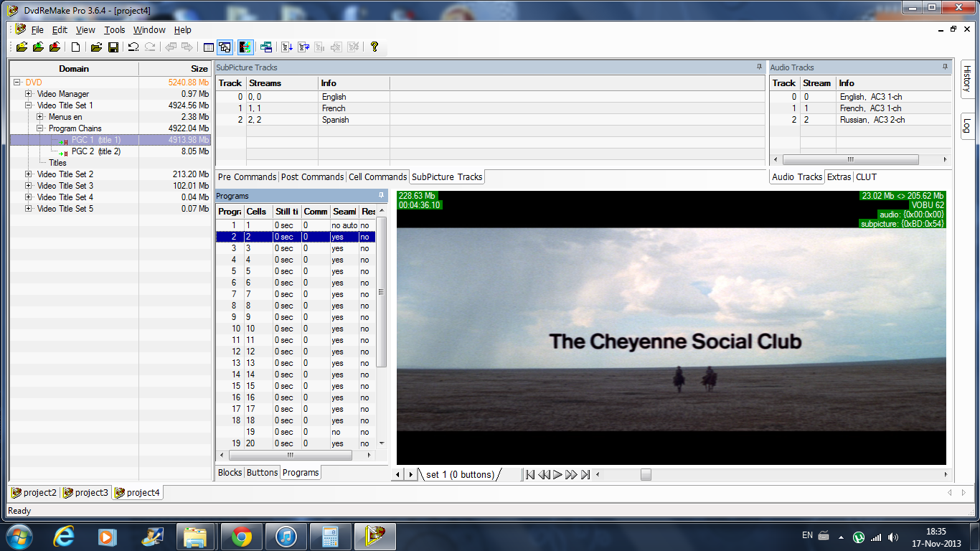
Task: Toggle the list view toolbar button
Action: click(208, 47)
